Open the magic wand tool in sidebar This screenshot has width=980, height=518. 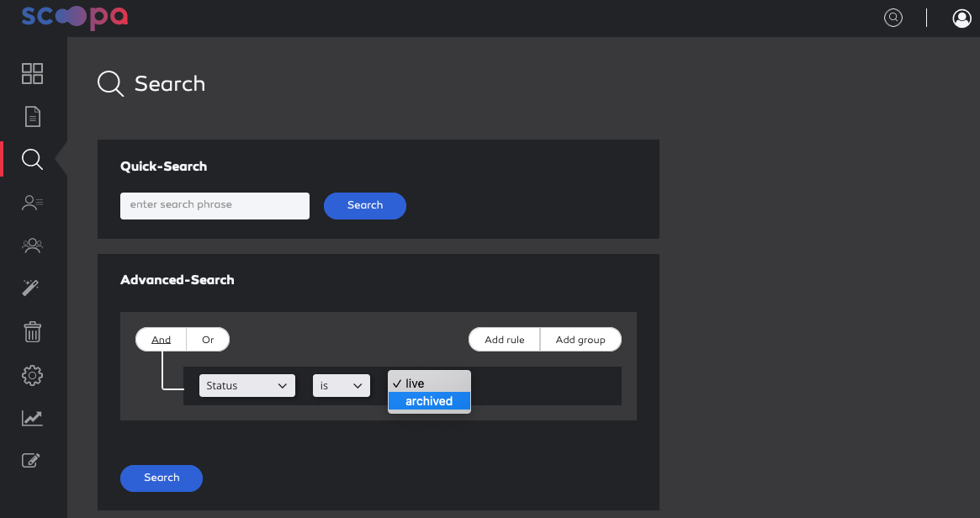(x=30, y=288)
